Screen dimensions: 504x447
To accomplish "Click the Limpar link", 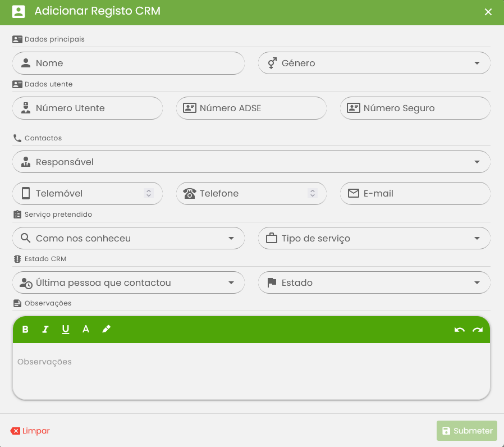I will point(30,431).
